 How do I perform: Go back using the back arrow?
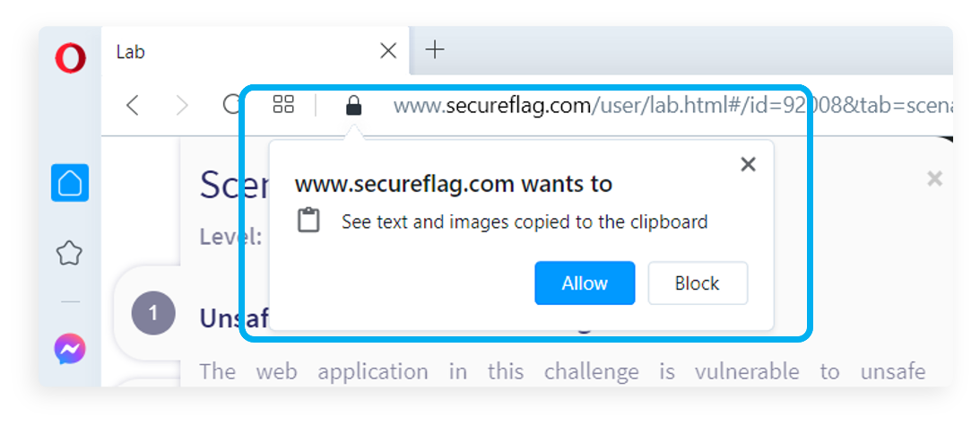(132, 105)
